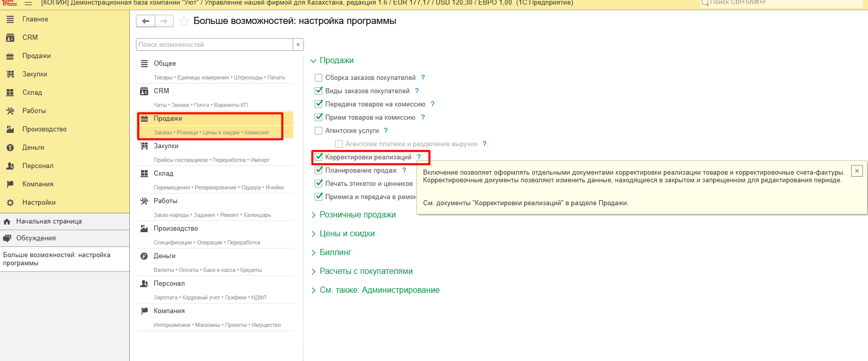The image size is (868, 361).
Task: Go back with the left arrow button
Action: pyautogui.click(x=146, y=21)
